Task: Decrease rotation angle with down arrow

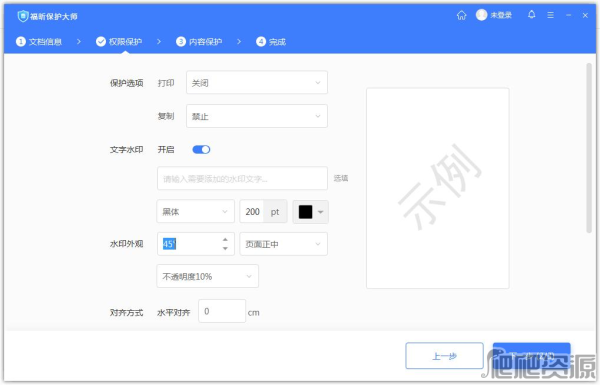Action: (225, 249)
